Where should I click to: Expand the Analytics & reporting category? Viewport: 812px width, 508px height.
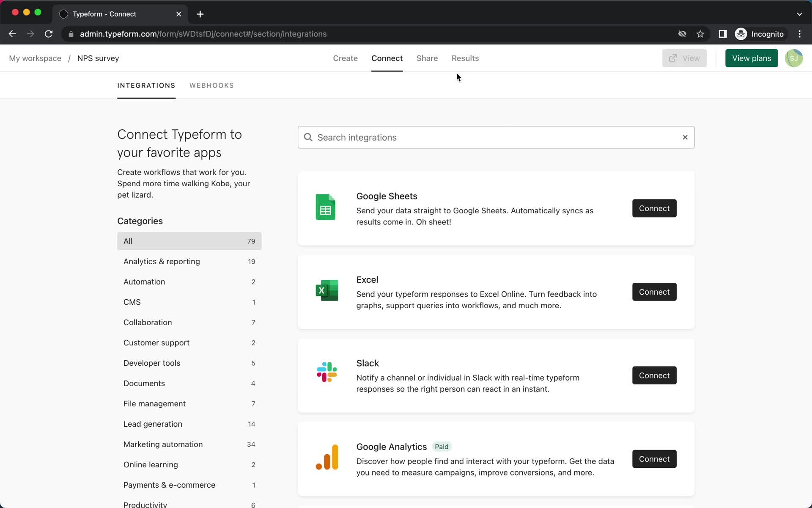pos(162,261)
